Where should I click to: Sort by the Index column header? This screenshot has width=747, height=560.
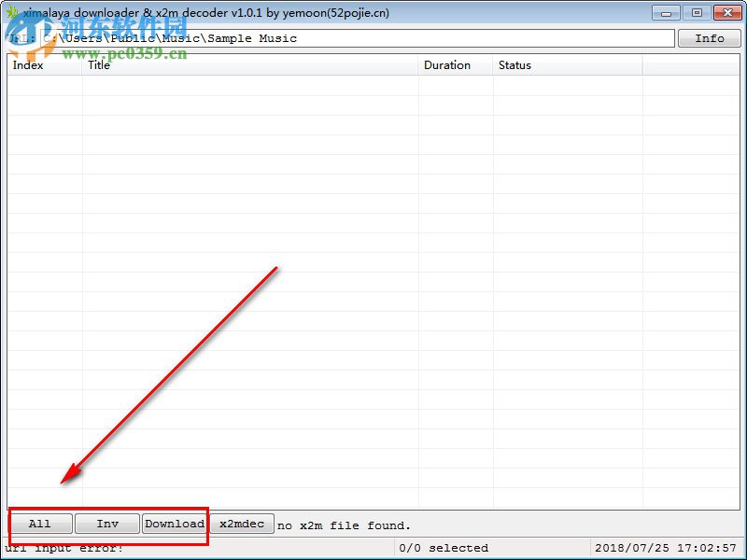44,65
